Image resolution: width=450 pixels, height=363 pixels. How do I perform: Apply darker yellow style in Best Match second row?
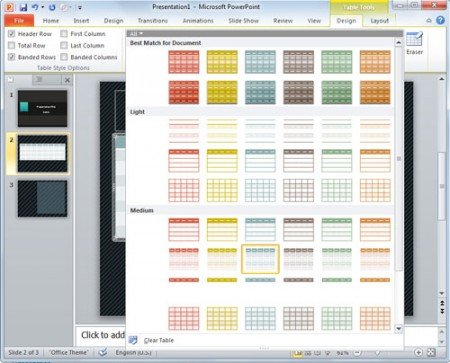pyautogui.click(x=222, y=92)
